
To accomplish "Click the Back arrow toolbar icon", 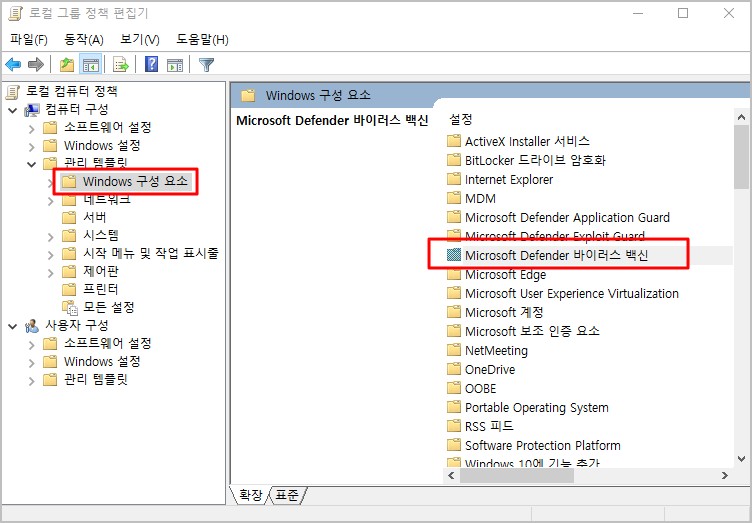I will click(x=13, y=64).
